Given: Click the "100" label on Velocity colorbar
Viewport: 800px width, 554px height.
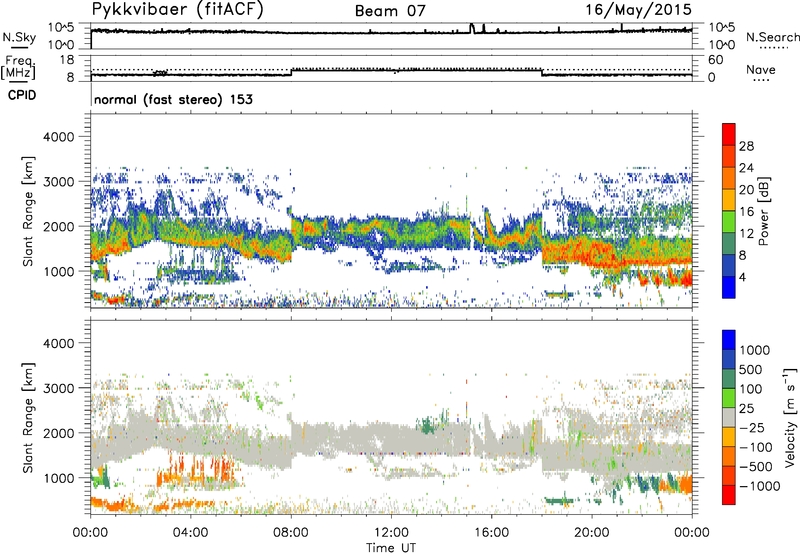Looking at the screenshot, I should (x=752, y=389).
